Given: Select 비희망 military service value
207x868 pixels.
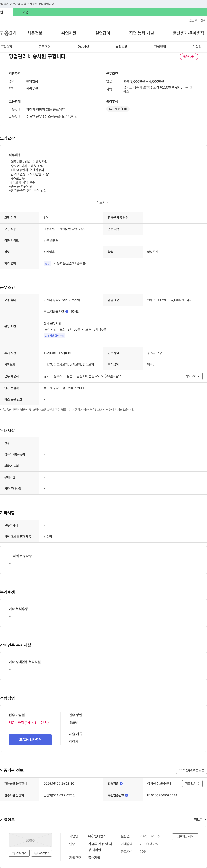Looking at the screenshot, I should pos(48,537).
